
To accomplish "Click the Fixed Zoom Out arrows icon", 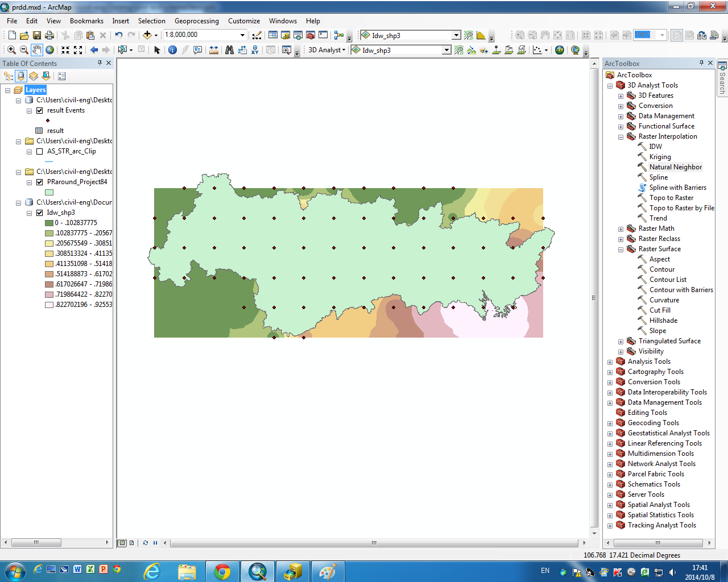I will pos(78,50).
